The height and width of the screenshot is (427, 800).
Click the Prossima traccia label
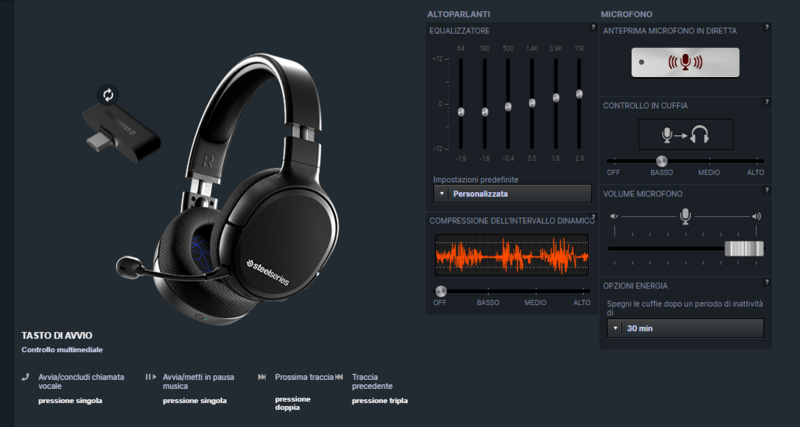(304, 377)
